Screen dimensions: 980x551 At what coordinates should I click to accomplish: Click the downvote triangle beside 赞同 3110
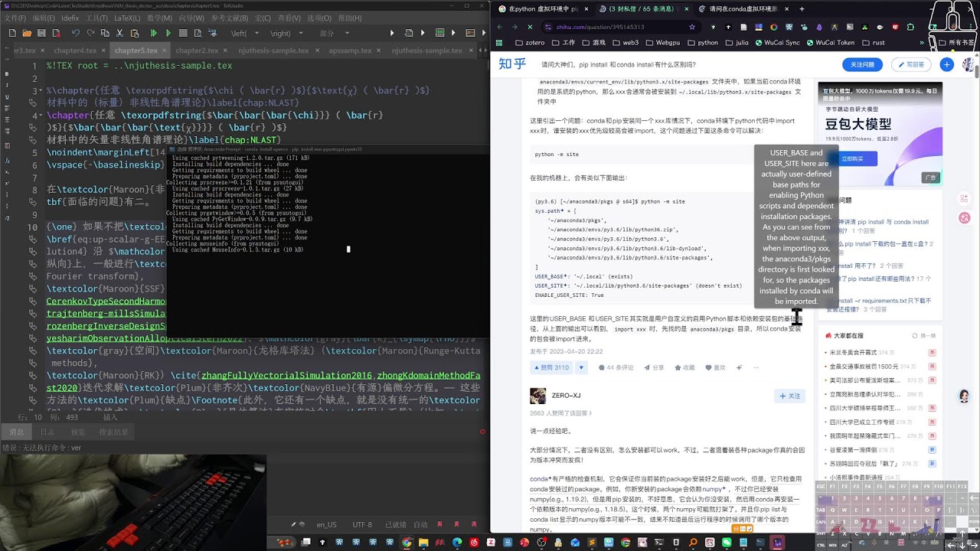point(581,367)
